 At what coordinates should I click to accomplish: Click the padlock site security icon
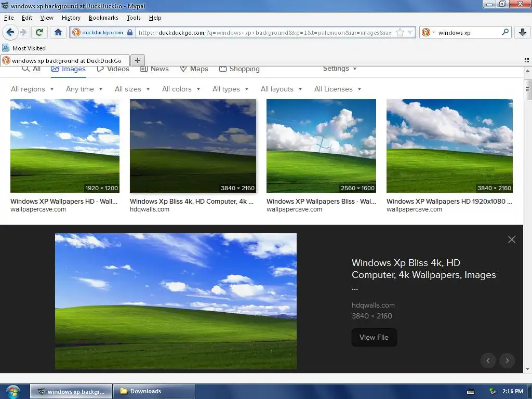point(130,33)
